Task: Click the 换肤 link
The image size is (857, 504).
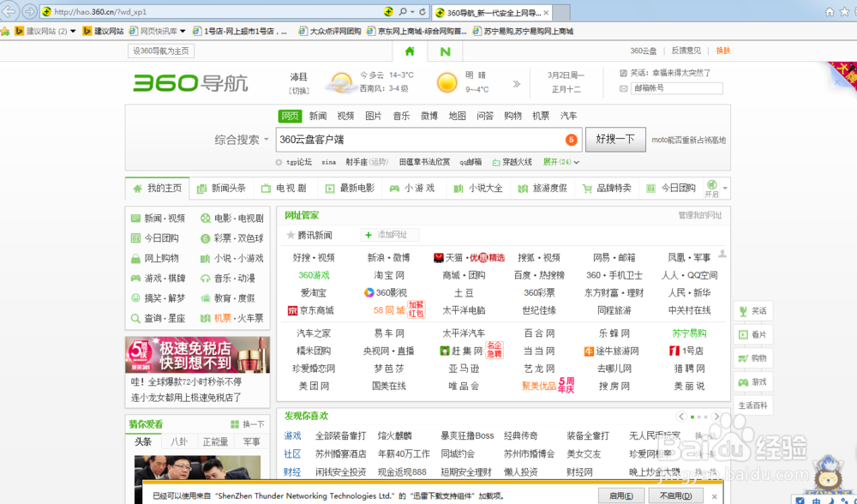Action: [723, 51]
